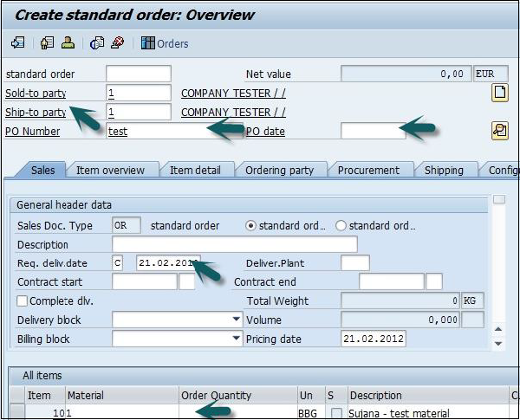This screenshot has height=420, width=520.
Task: Switch to the Item overview tab
Action: coord(110,171)
